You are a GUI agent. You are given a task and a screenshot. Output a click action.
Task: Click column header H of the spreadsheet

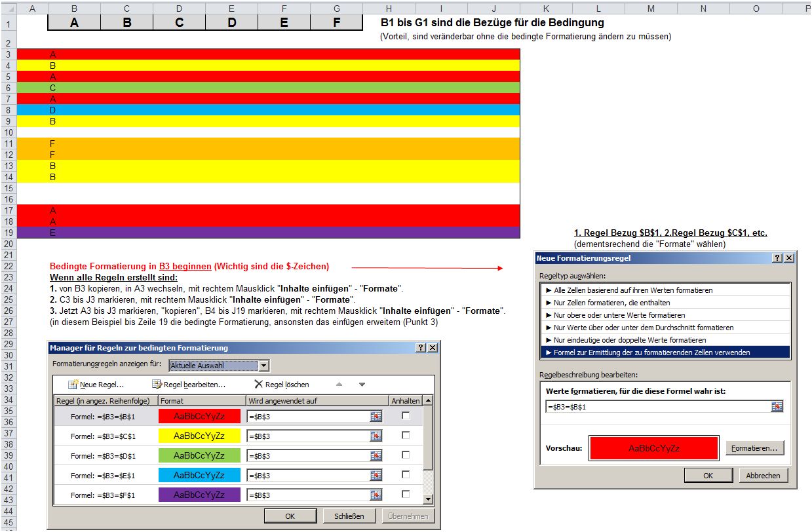pyautogui.click(x=389, y=8)
